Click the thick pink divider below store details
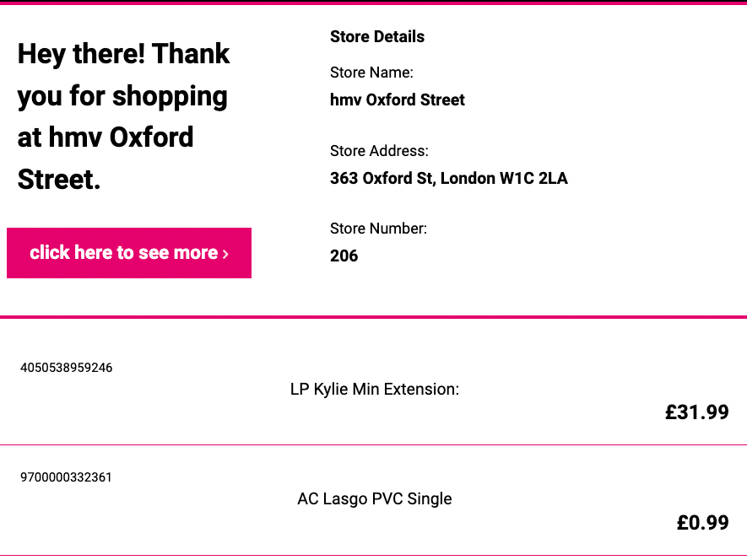 (x=373, y=316)
